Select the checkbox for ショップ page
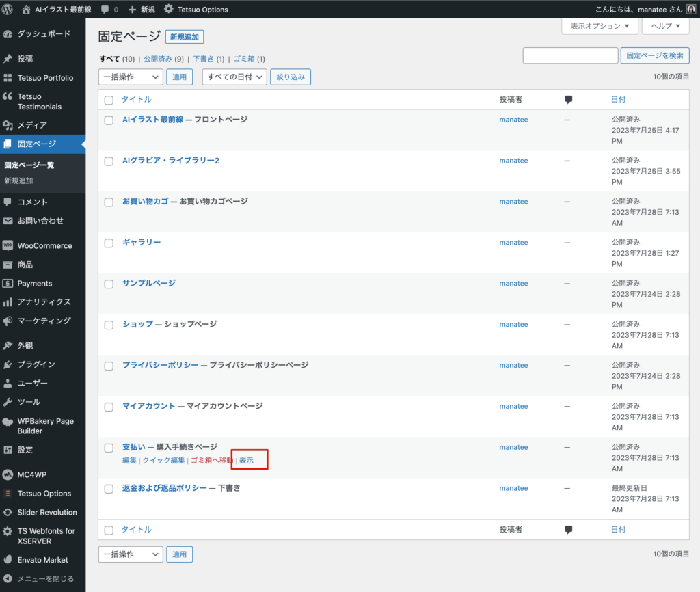This screenshot has height=592, width=700. pos(109,325)
